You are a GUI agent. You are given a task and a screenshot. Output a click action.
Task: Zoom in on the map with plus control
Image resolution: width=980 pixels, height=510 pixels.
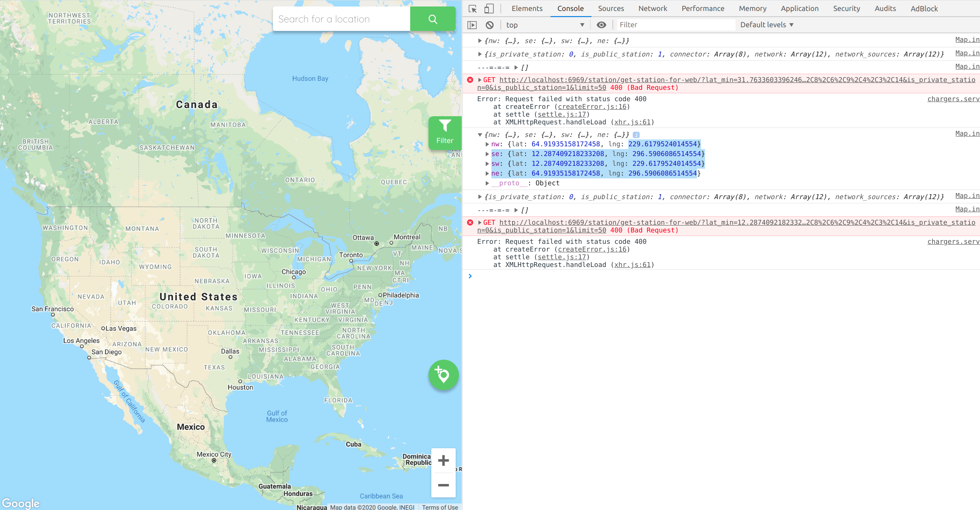(443, 460)
